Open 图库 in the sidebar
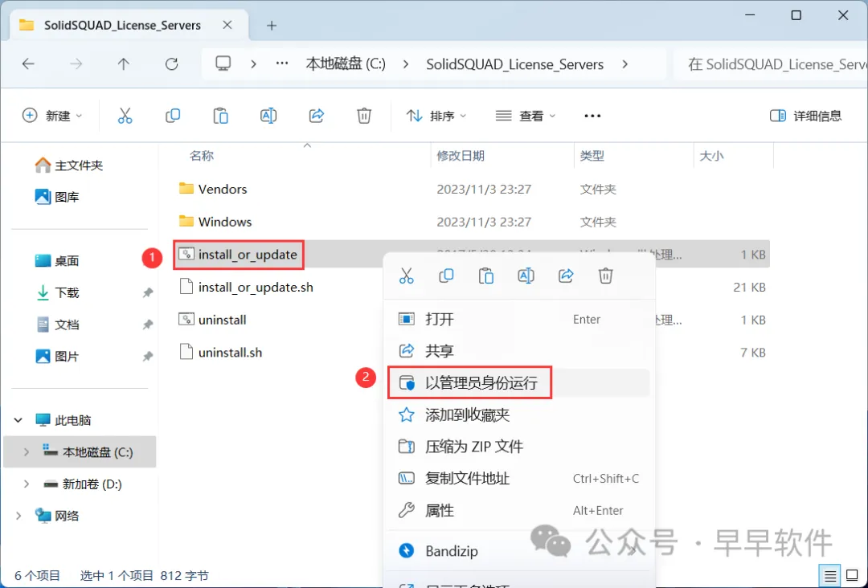 click(x=57, y=196)
